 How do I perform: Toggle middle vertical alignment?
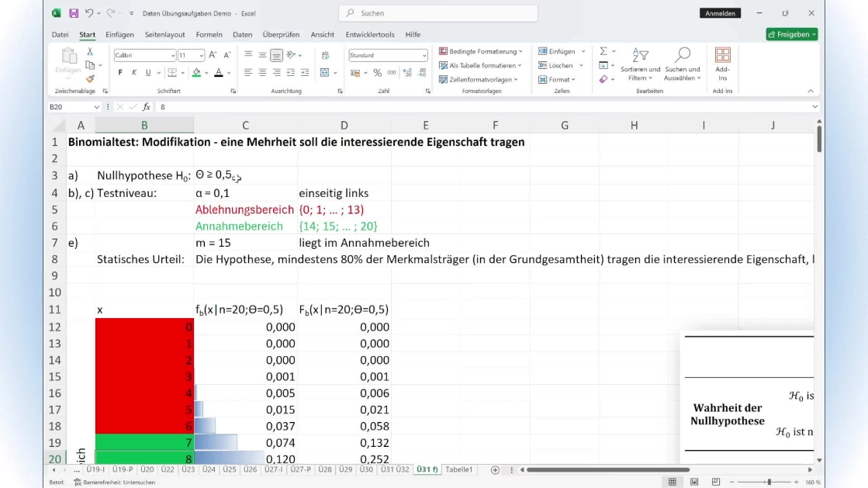pyautogui.click(x=262, y=55)
